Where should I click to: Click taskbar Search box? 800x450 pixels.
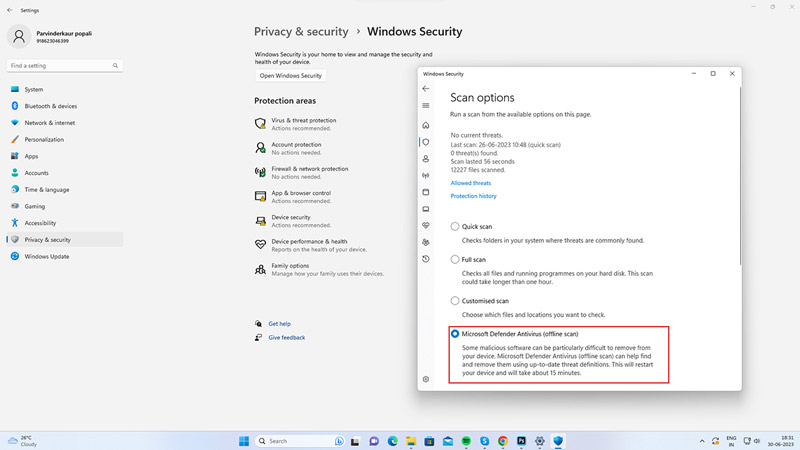point(299,441)
